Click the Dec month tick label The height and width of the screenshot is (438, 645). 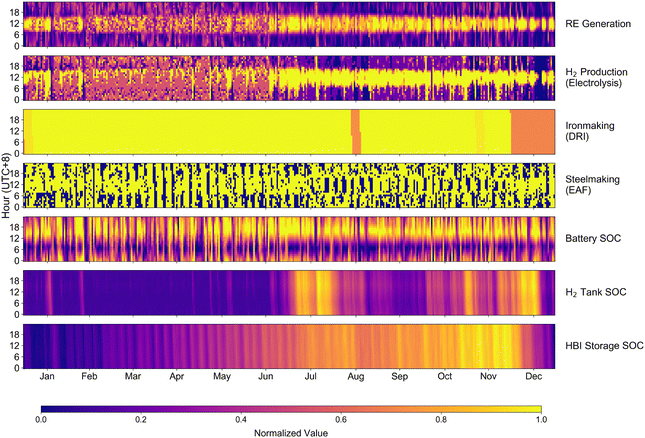tap(534, 376)
